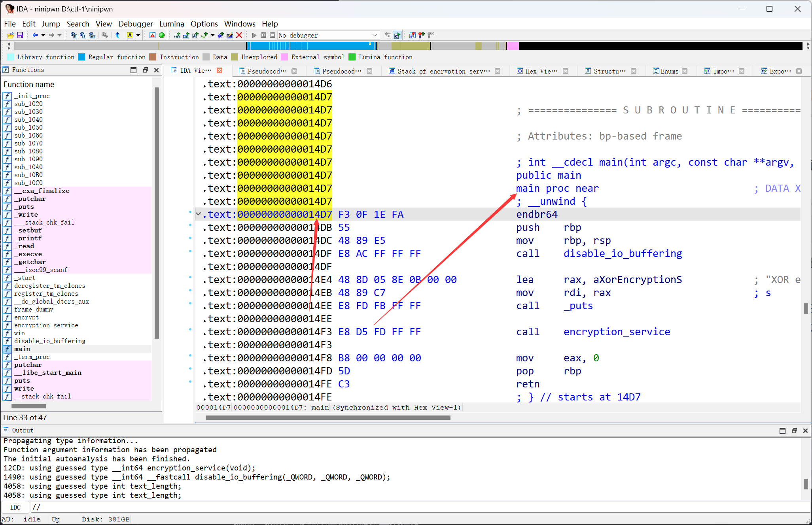Open the Jump menu

pyautogui.click(x=51, y=24)
